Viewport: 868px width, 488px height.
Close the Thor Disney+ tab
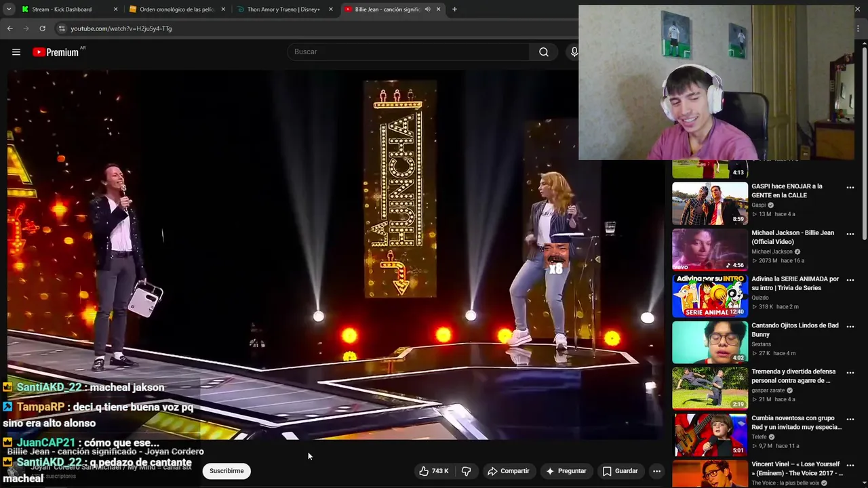pyautogui.click(x=331, y=9)
